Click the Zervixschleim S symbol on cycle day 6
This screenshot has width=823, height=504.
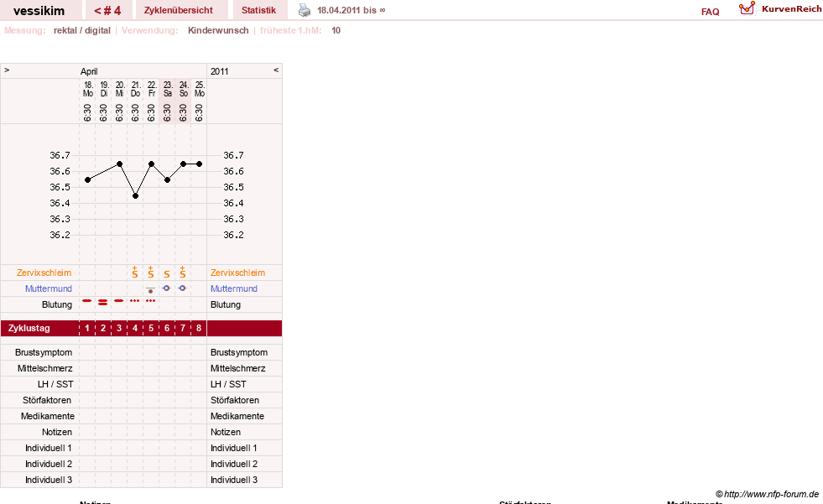pyautogui.click(x=167, y=273)
